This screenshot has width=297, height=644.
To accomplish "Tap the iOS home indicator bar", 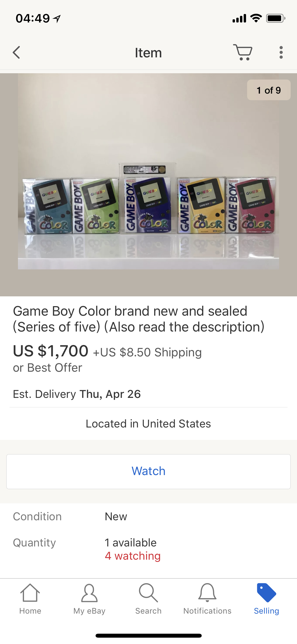I will coord(148,636).
